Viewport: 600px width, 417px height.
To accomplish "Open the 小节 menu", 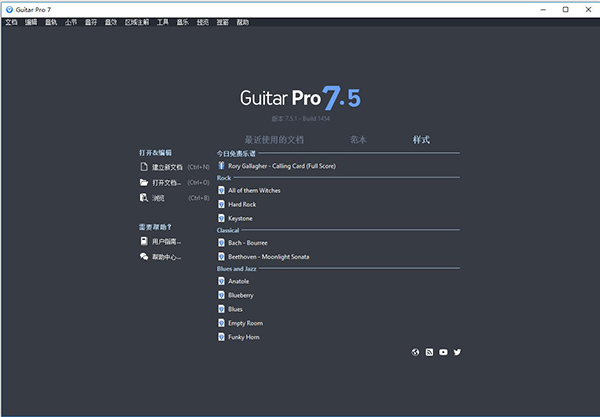I will [71, 22].
